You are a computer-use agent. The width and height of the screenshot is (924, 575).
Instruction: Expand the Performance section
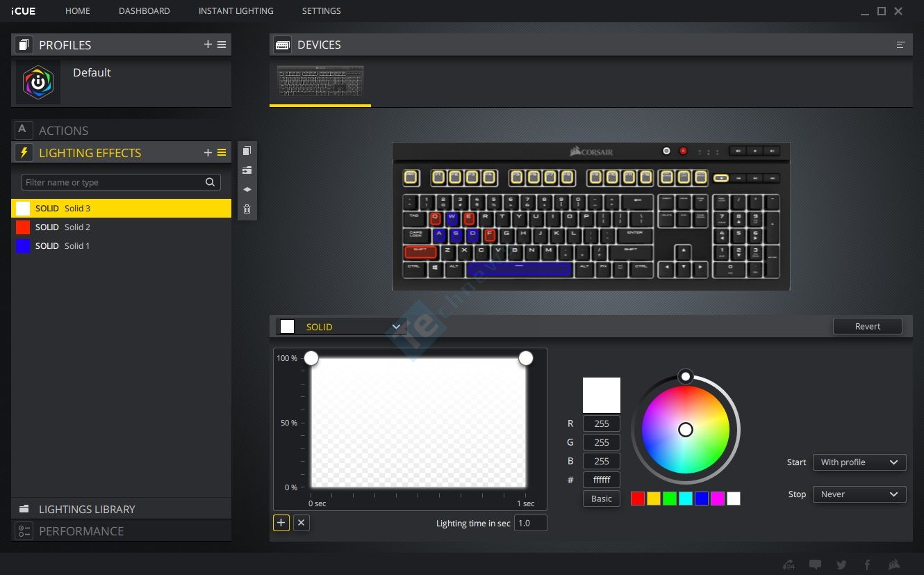coord(121,531)
